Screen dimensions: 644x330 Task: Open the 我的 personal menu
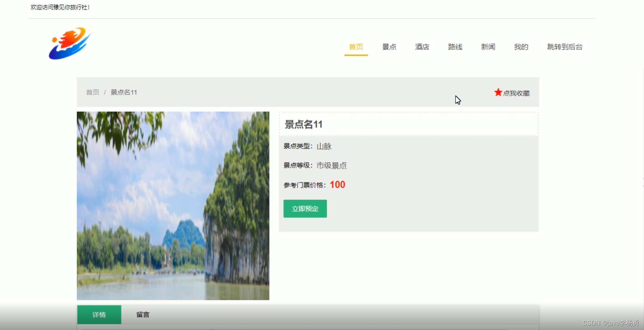coord(521,47)
